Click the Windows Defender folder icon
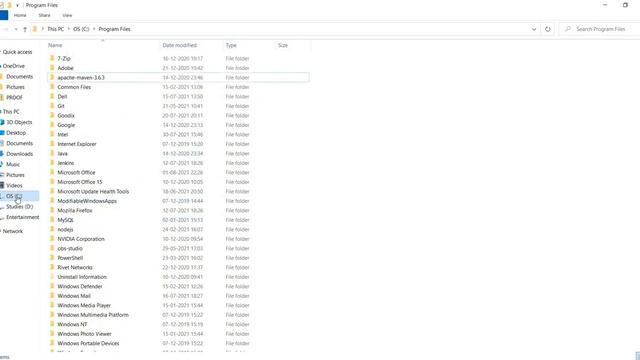Screen dimensions: 640x360 52,286
